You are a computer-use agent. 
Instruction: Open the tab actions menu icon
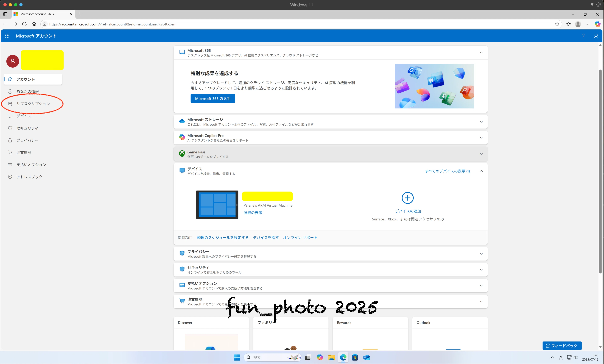click(5, 14)
